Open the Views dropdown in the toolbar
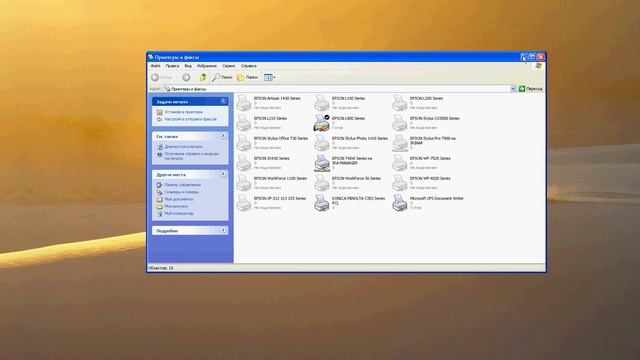The width and height of the screenshot is (640, 360). tap(269, 77)
